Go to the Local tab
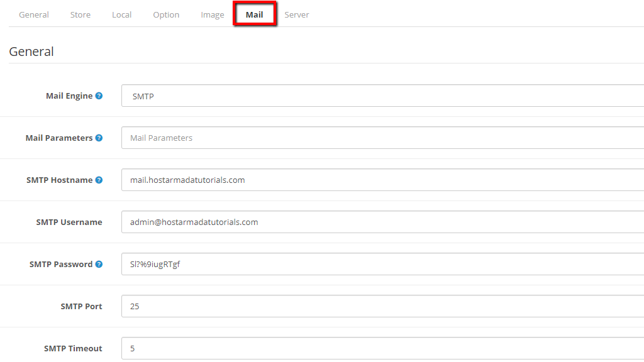Screen dimensions: 644x362 121,14
